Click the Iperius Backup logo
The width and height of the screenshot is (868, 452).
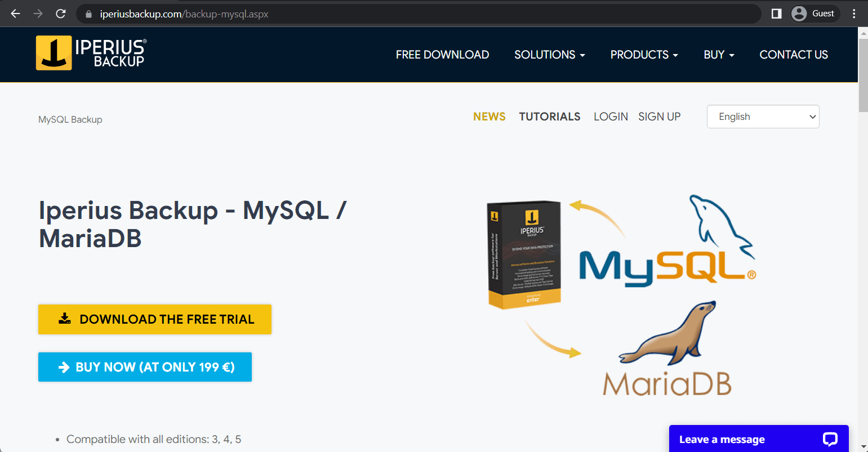(90, 53)
